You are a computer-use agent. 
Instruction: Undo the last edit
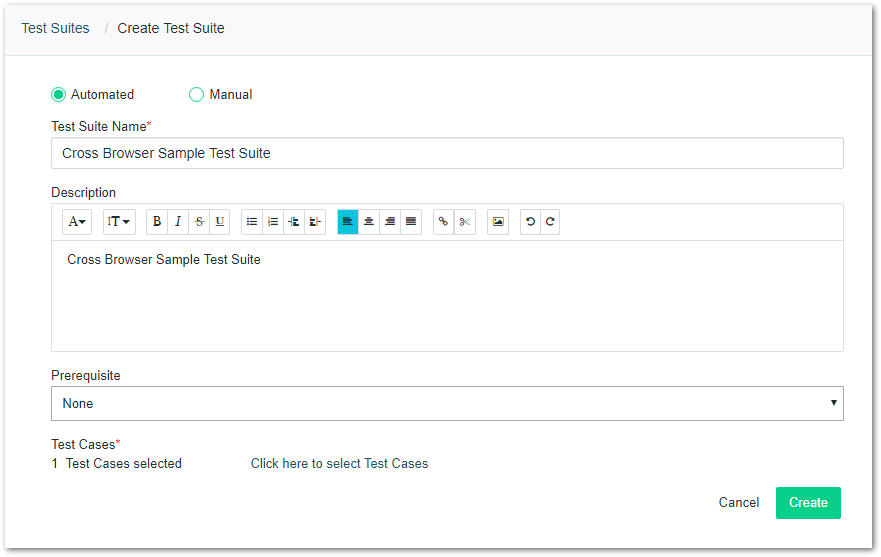[x=530, y=222]
